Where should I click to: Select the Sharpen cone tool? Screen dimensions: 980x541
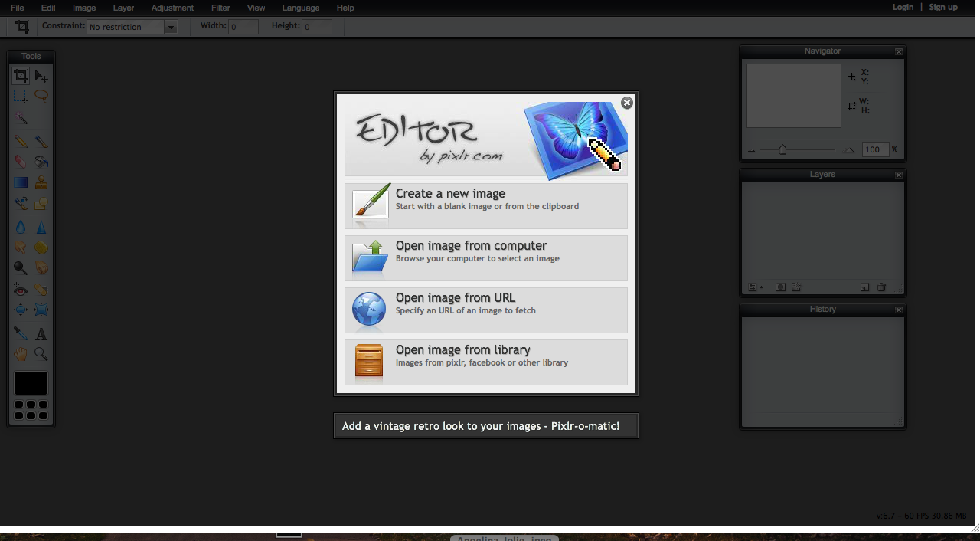tap(41, 227)
